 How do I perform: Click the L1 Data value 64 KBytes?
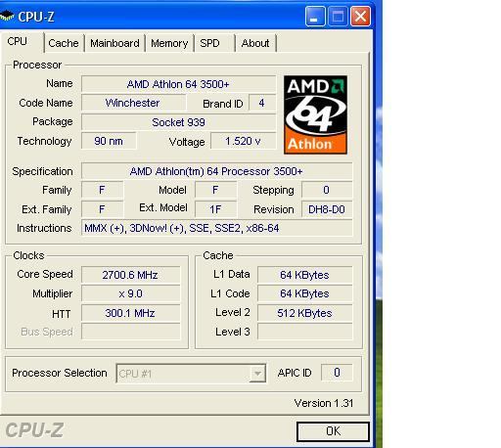(x=305, y=275)
